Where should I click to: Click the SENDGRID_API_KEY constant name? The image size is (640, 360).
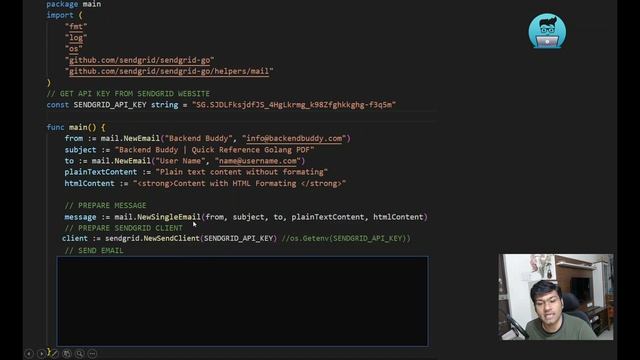(110, 105)
